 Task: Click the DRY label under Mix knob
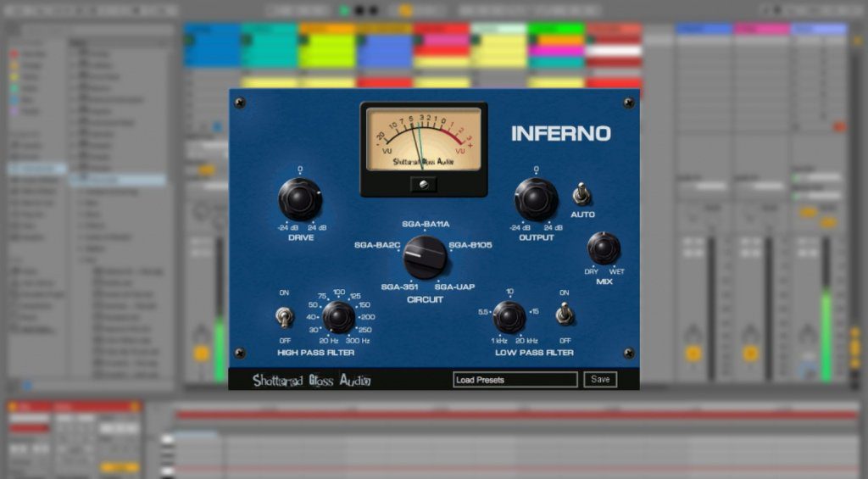tap(591, 272)
